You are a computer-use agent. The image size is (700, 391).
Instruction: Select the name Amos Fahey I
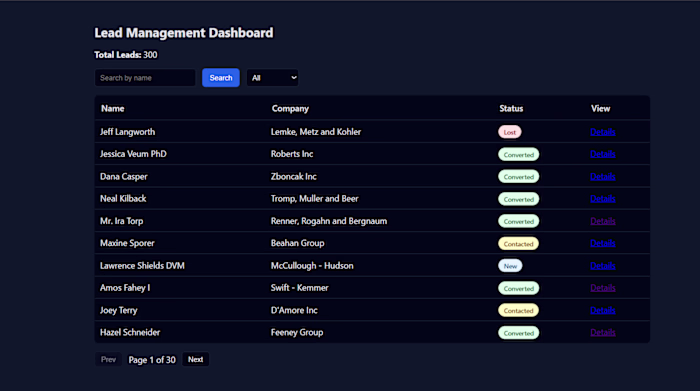(125, 288)
